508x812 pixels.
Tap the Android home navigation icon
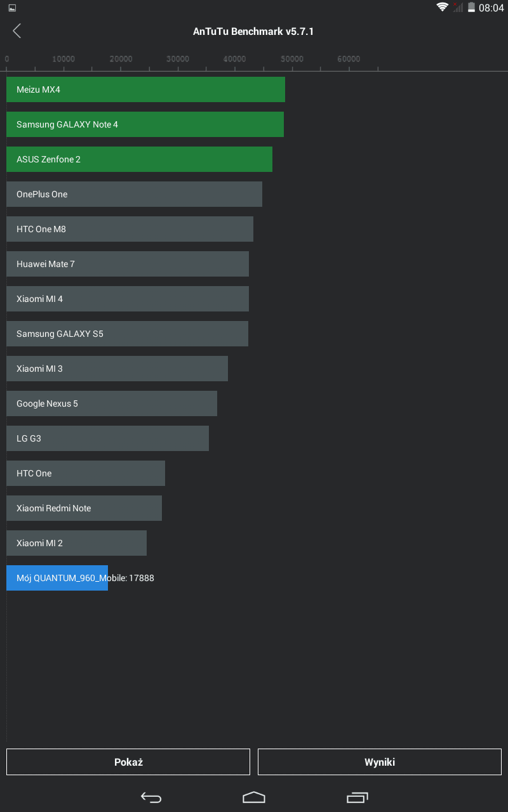tap(254, 797)
